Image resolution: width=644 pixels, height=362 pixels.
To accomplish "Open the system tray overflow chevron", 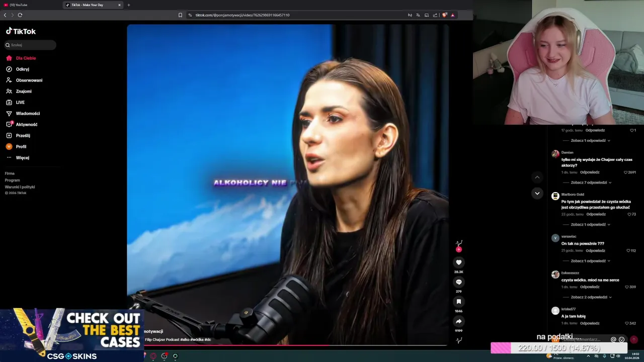I will tap(588, 356).
